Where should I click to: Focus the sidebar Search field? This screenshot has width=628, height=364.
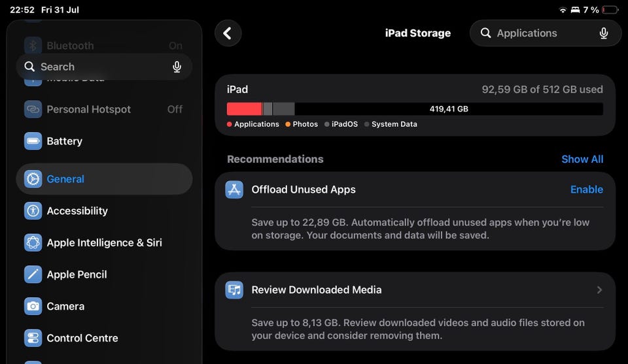[x=104, y=67]
